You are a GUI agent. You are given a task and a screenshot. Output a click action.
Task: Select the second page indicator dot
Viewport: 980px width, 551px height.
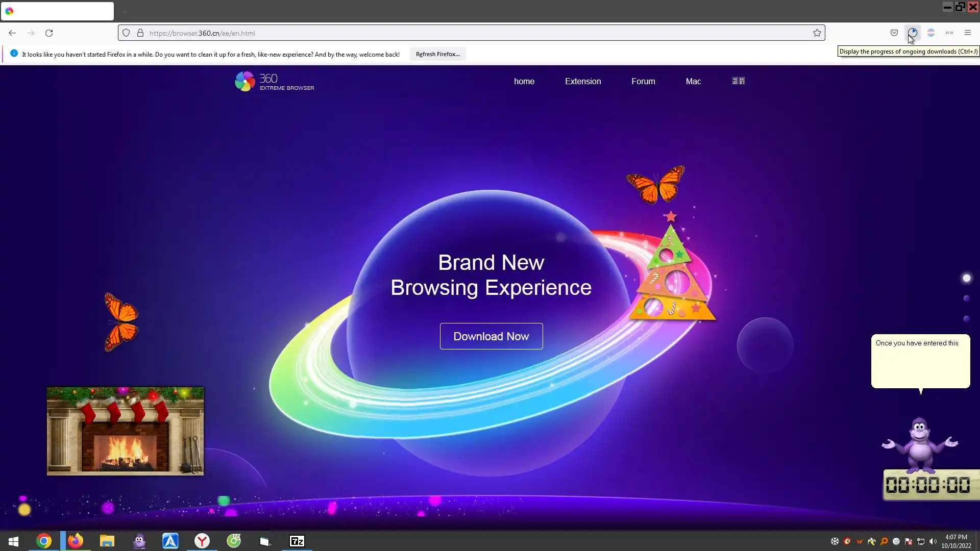click(966, 298)
